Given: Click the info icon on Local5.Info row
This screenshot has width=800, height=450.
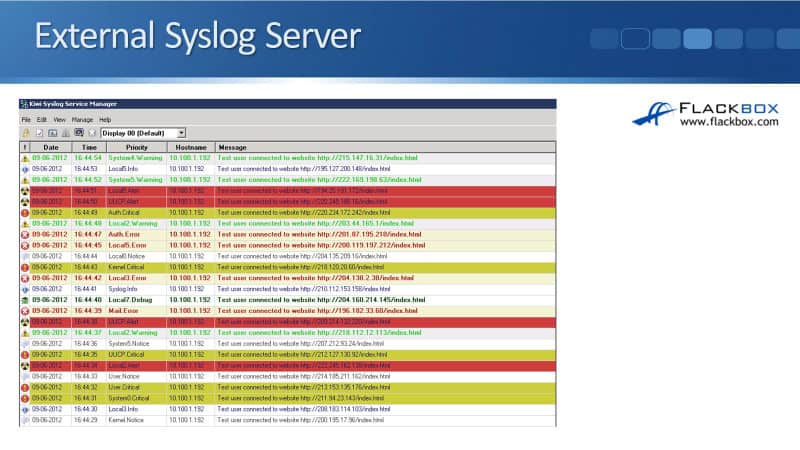Looking at the screenshot, I should (x=25, y=168).
